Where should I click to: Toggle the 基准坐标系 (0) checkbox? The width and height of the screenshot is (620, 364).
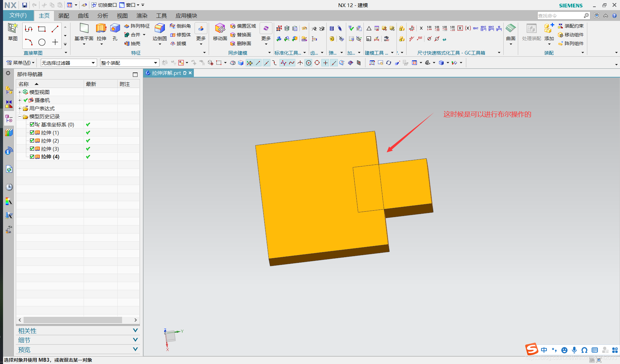(x=32, y=124)
